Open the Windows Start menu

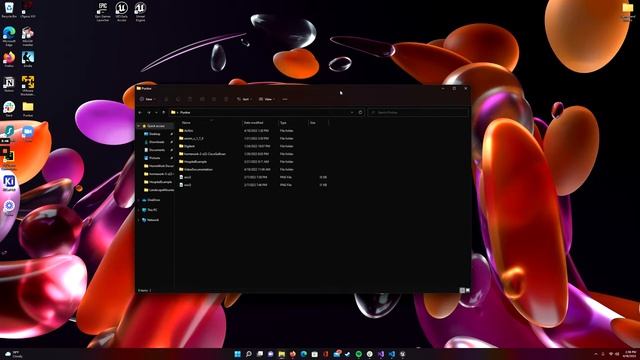point(238,354)
